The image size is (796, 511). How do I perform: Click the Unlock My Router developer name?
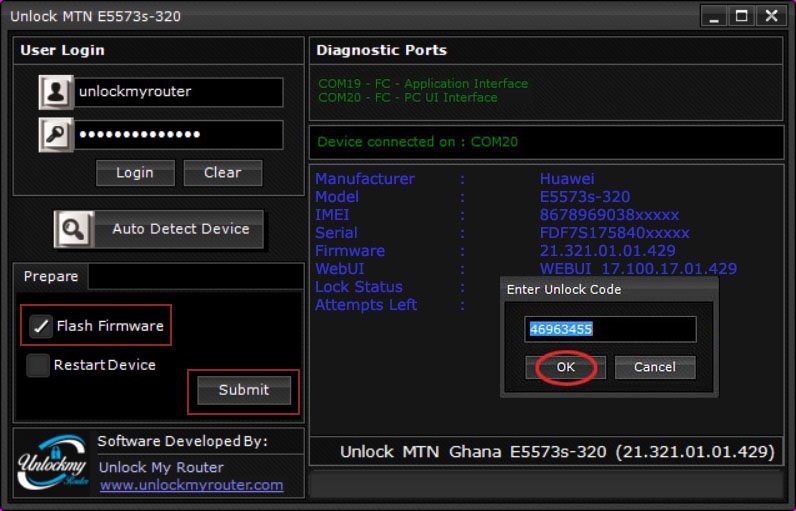161,467
